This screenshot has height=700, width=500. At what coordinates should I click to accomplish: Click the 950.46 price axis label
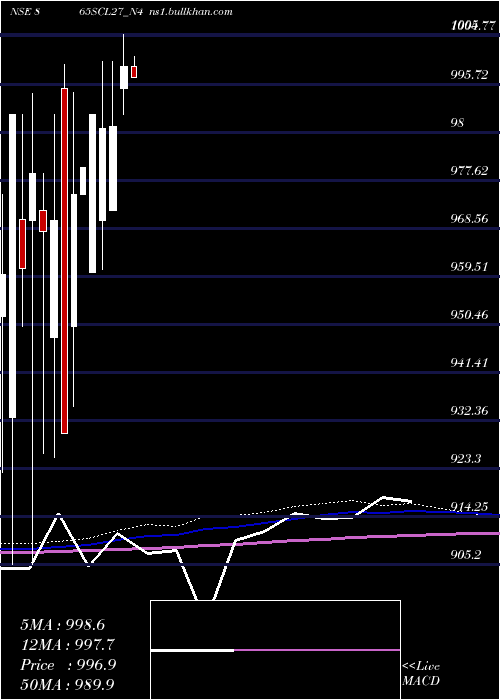point(469,315)
